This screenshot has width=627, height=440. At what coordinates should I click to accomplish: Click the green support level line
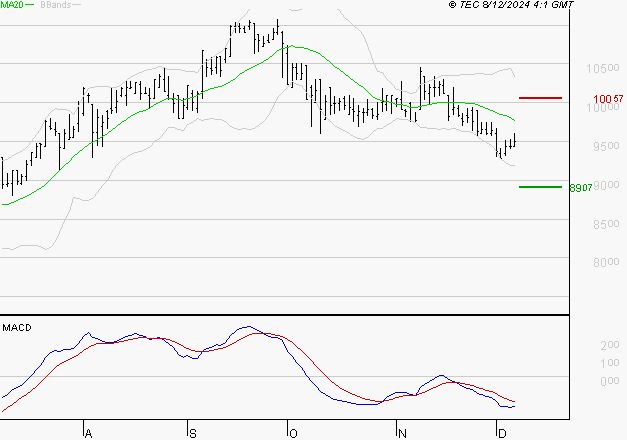540,187
